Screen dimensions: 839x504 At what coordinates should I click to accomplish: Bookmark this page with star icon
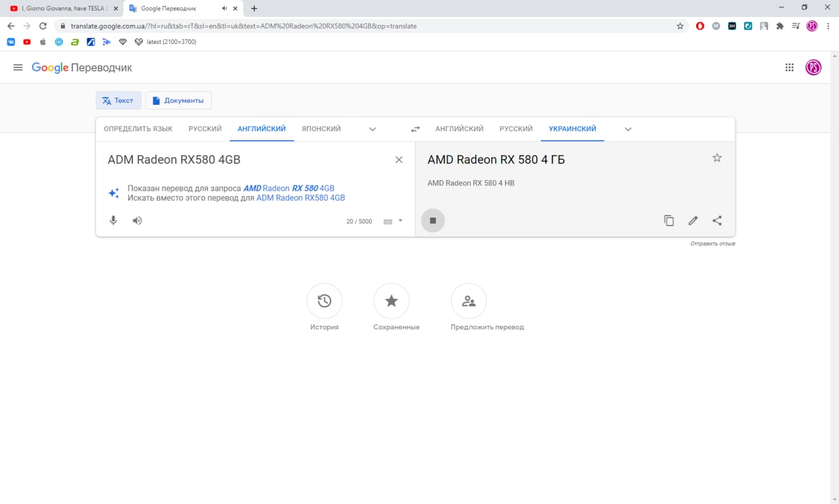pyautogui.click(x=680, y=26)
